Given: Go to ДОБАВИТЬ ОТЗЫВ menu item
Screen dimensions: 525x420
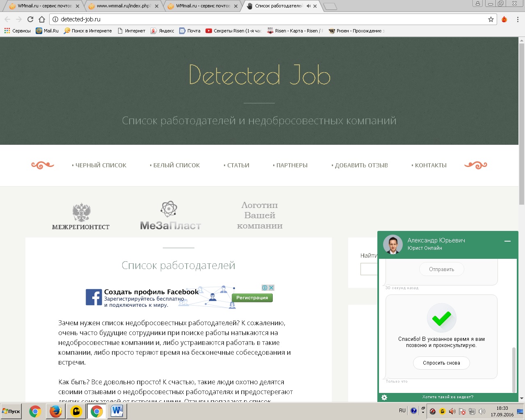Looking at the screenshot, I should pos(360,165).
